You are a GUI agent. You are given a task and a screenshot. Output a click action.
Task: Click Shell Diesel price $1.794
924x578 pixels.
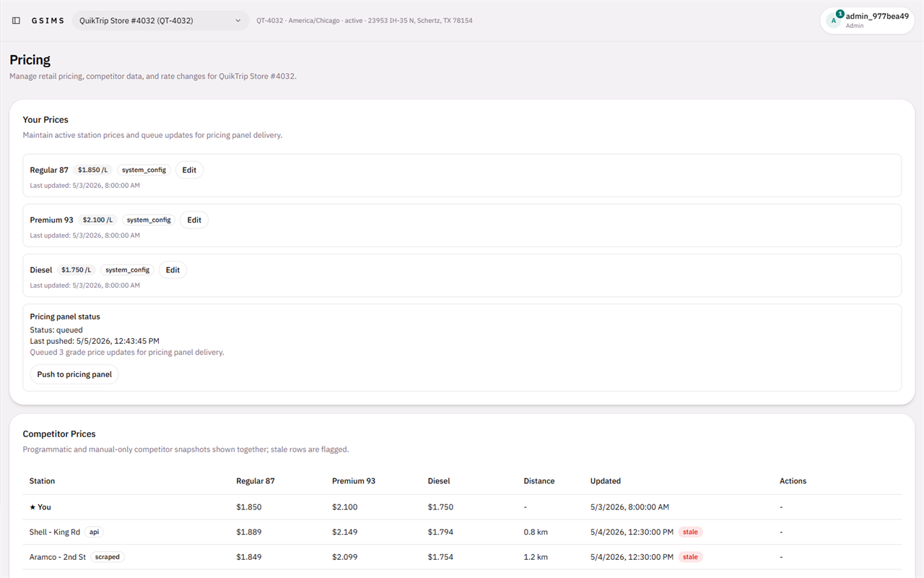[440, 532]
